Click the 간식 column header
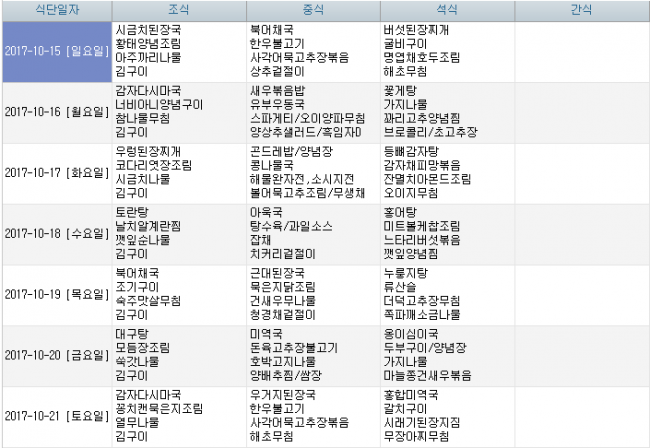Screen dimensions: 650x448 581,10
